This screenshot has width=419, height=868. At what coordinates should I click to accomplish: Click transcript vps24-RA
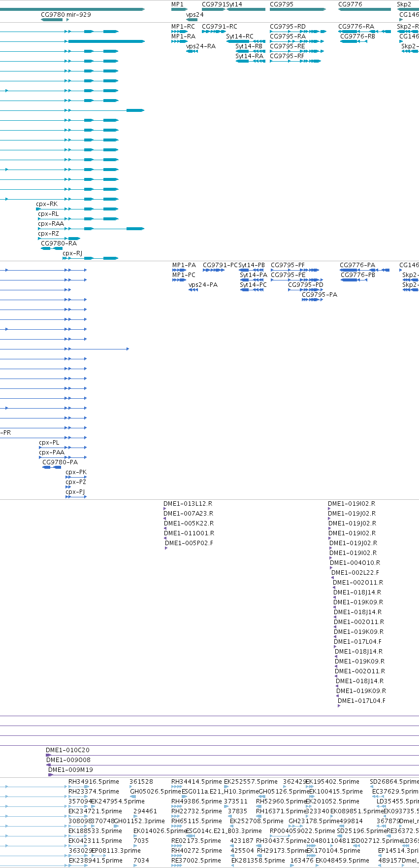[x=201, y=46]
